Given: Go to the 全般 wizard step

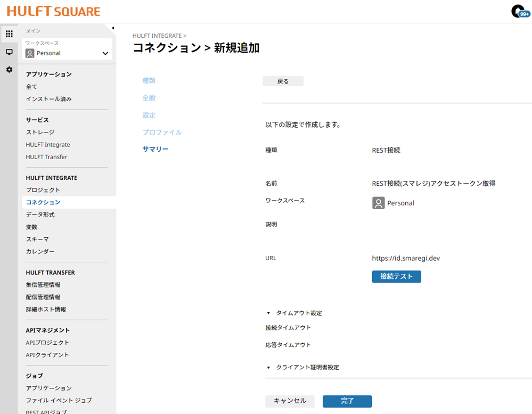Looking at the screenshot, I should pyautogui.click(x=149, y=98).
